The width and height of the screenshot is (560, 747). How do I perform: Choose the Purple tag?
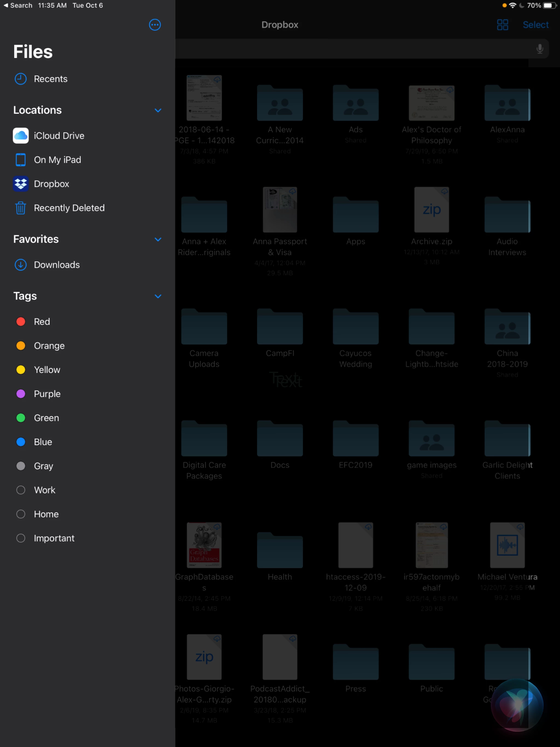(21, 394)
